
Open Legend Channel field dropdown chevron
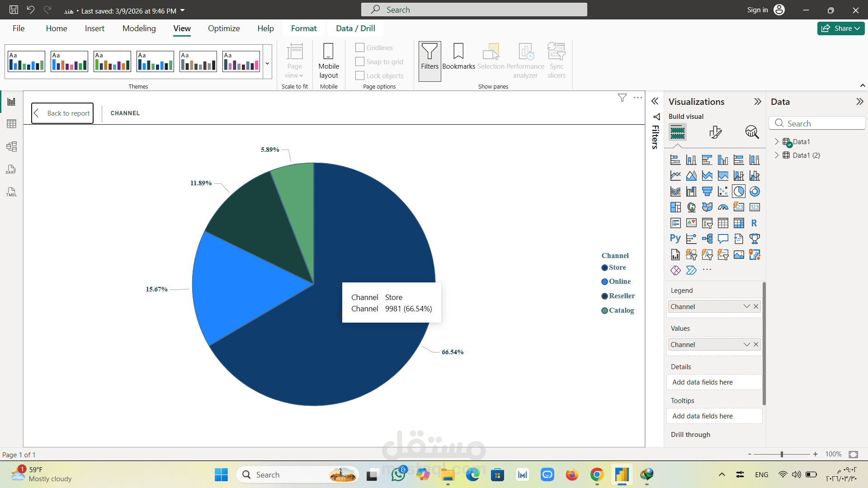click(x=746, y=306)
